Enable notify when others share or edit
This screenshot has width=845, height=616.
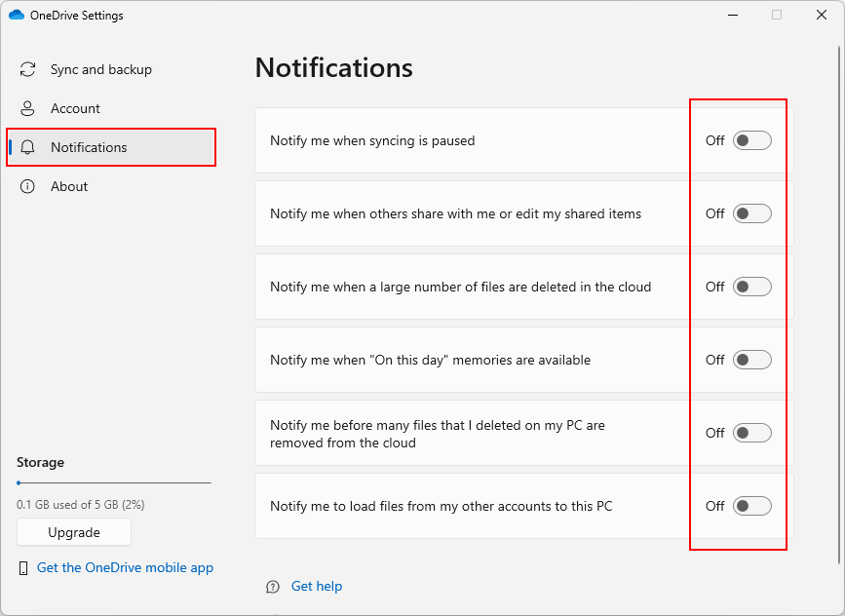pyautogui.click(x=751, y=214)
